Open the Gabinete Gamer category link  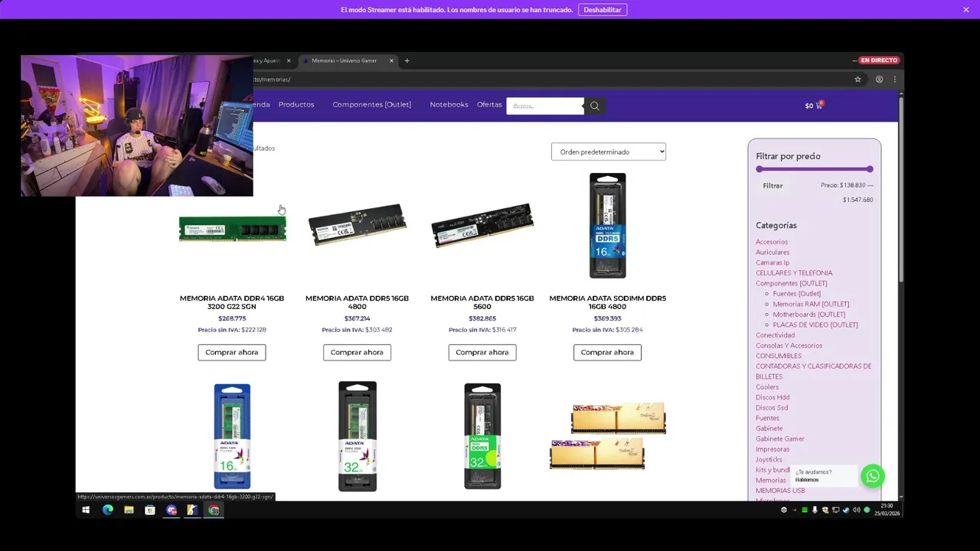pos(780,439)
